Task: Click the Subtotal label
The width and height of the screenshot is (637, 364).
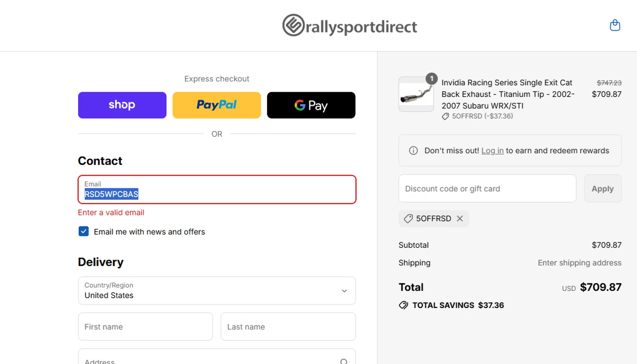Action: click(414, 245)
